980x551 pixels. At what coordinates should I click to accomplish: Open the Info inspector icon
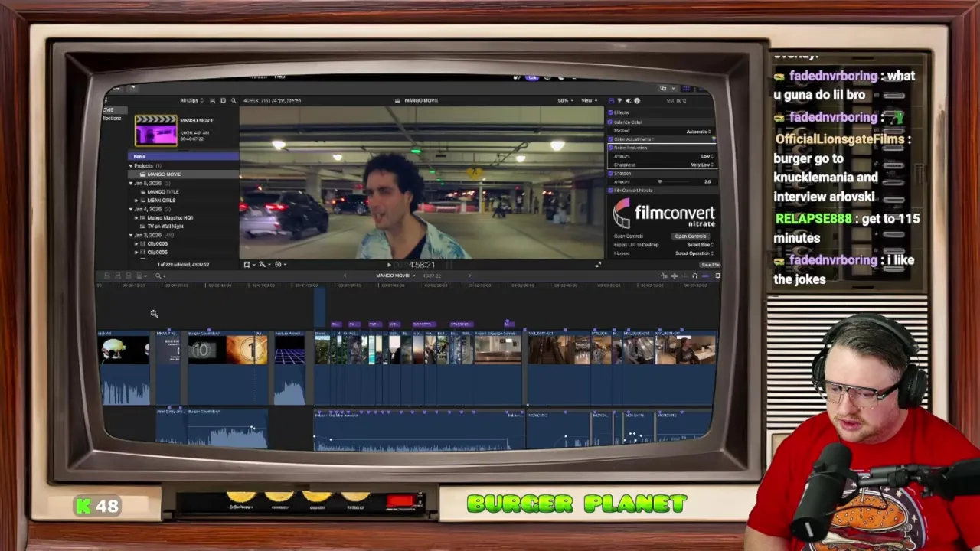coord(637,100)
